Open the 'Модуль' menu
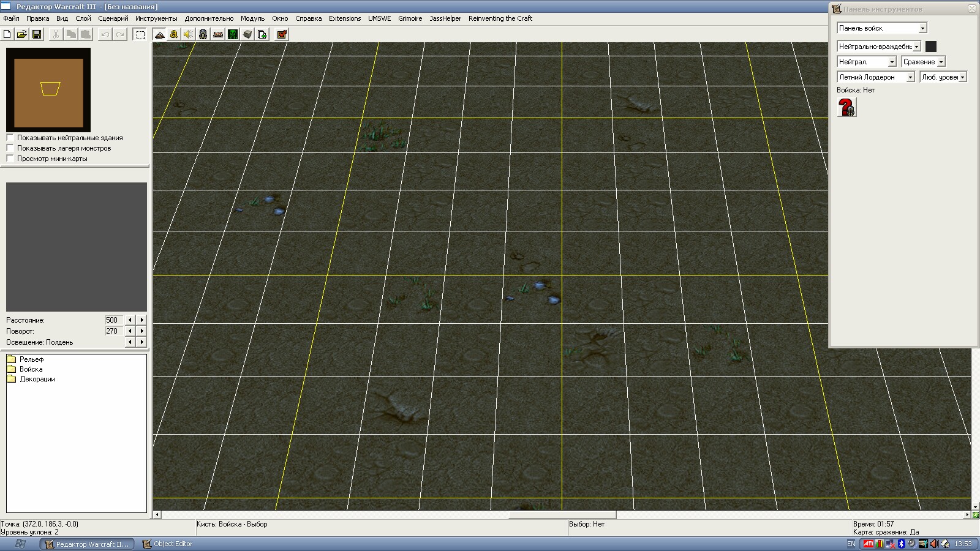 252,18
